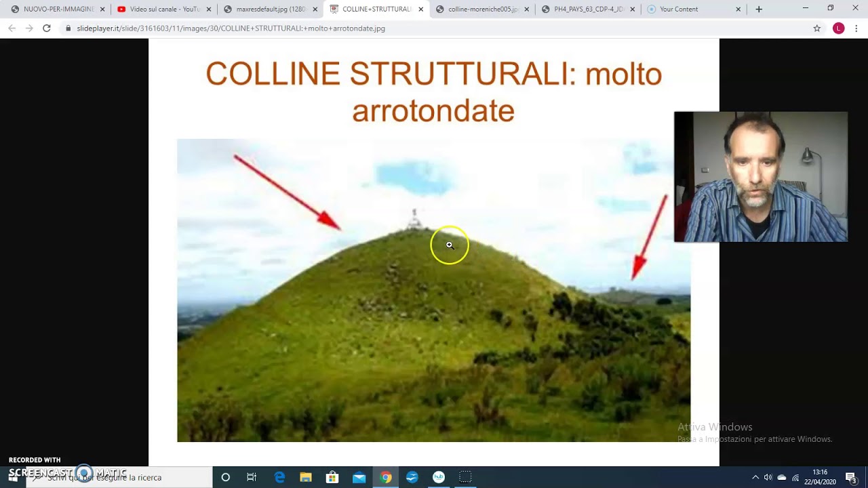Close the PH4_PAYS_63 tab
Viewport: 868px width, 488px height.
(633, 9)
